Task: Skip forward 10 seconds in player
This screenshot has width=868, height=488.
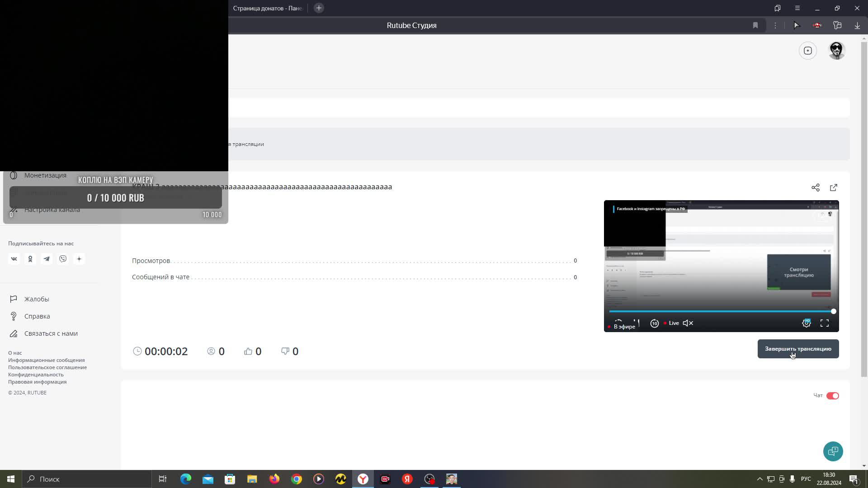Action: pyautogui.click(x=654, y=323)
